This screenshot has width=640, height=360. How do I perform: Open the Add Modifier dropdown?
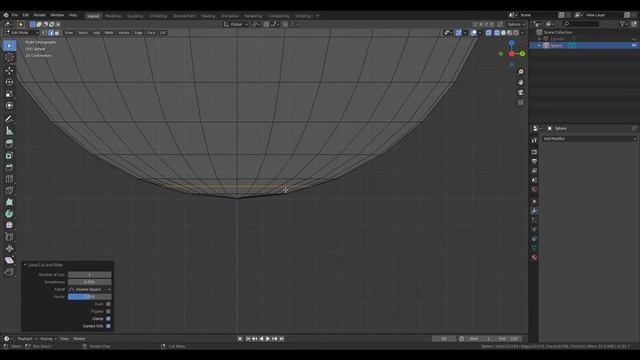point(589,139)
